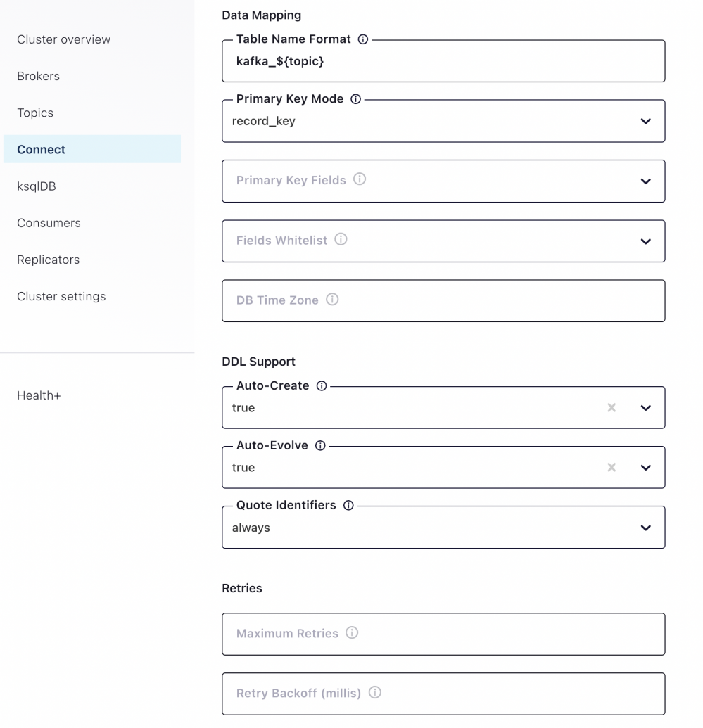Expand the Quote Identifiers dropdown
Screen dimensions: 703x728
pyautogui.click(x=645, y=528)
